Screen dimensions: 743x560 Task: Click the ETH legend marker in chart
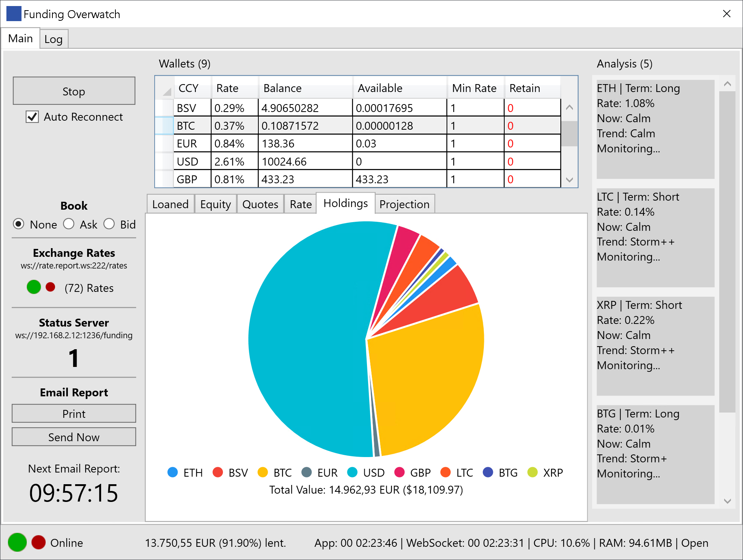pyautogui.click(x=172, y=472)
